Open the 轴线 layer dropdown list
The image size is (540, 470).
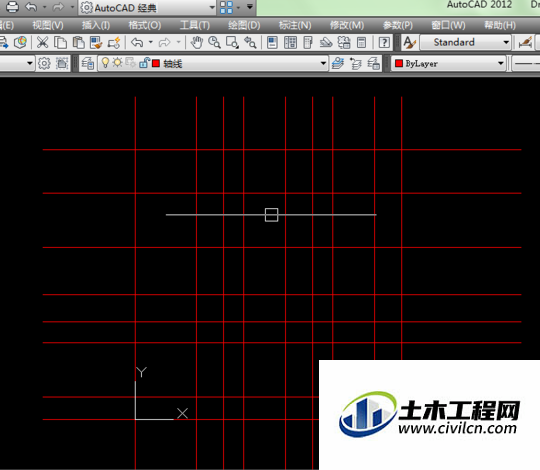[213, 63]
